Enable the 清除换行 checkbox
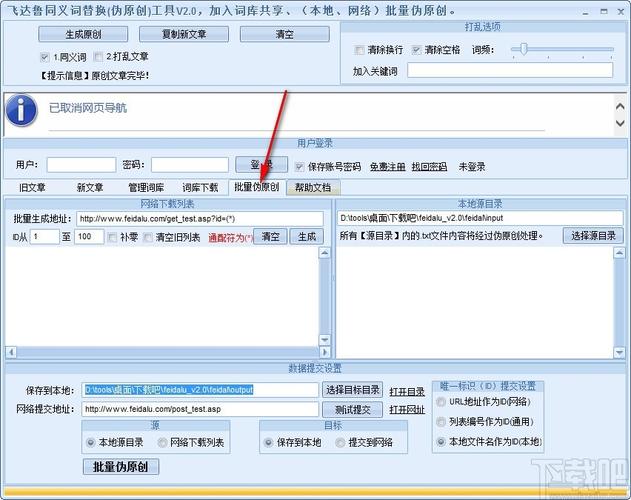The height and width of the screenshot is (500, 631). (359, 50)
